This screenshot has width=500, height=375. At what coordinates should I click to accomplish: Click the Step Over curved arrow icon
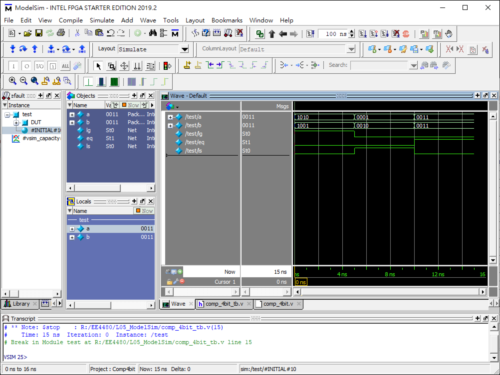(23, 49)
